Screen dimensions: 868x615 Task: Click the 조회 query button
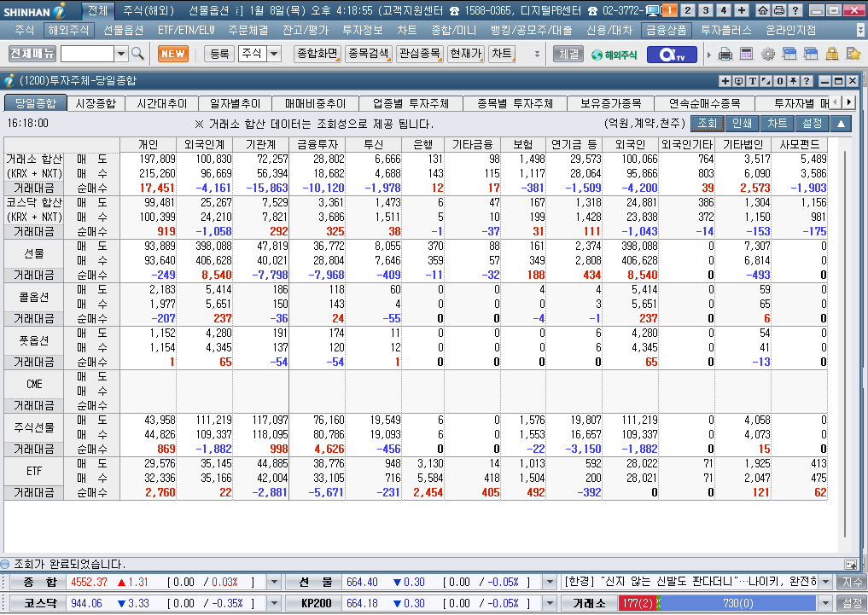(x=707, y=124)
